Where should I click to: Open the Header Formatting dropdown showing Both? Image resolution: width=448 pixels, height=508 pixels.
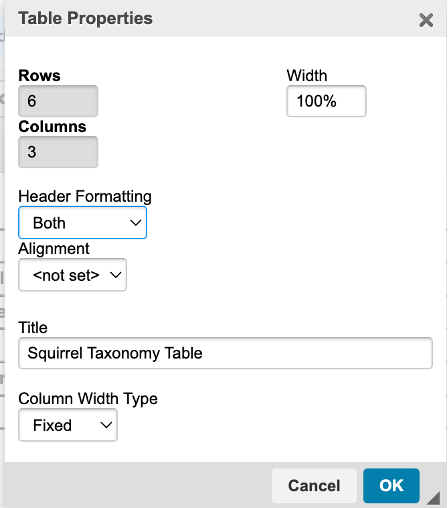[x=82, y=223]
